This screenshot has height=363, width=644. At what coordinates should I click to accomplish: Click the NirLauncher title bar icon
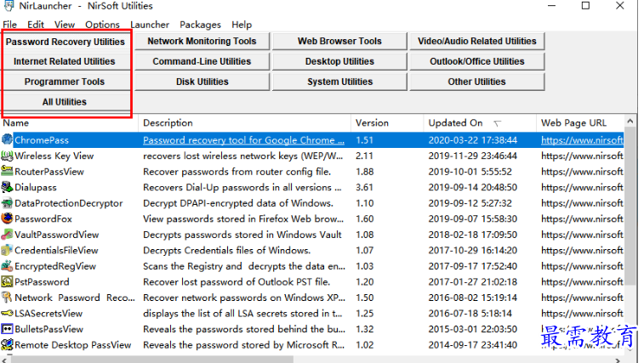[9, 5]
